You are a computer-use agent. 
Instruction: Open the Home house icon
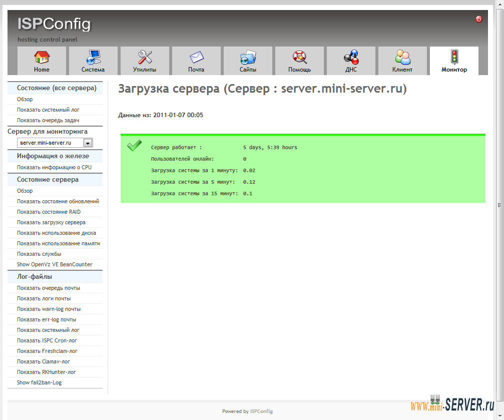point(42,57)
